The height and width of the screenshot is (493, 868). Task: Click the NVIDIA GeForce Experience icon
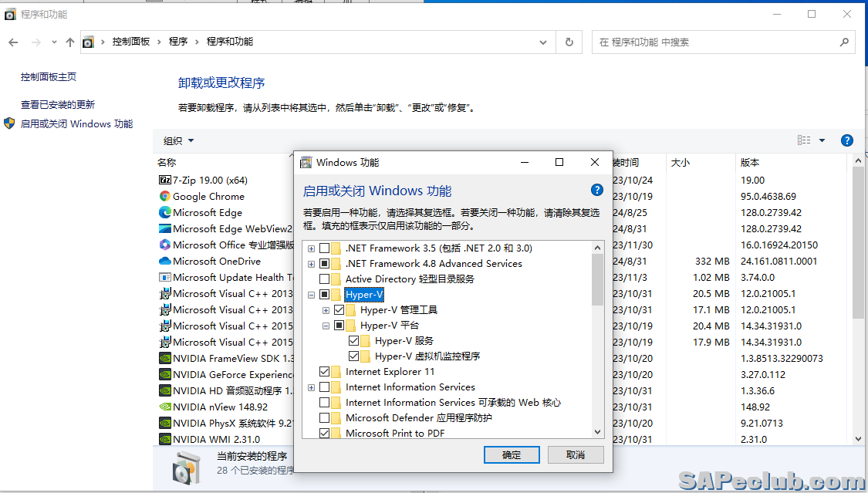(164, 374)
